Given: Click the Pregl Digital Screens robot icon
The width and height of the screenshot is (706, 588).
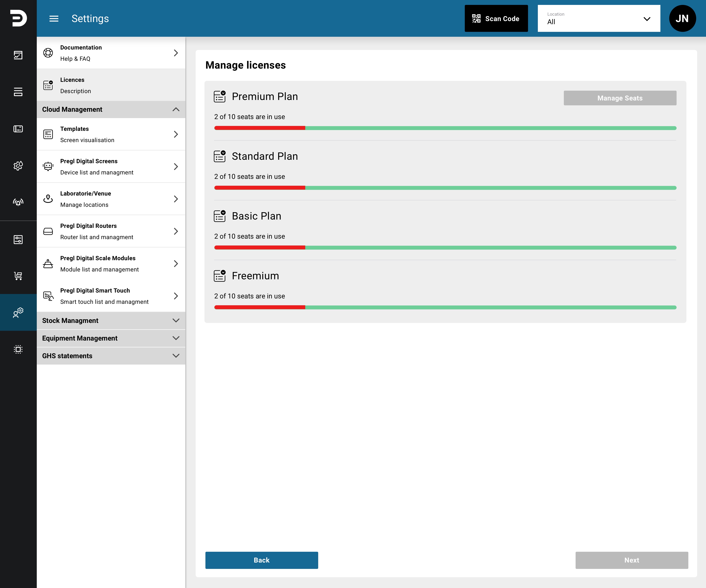Looking at the screenshot, I should (x=48, y=167).
